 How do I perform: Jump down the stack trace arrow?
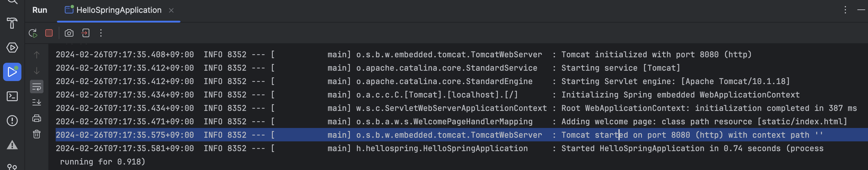tap(37, 71)
